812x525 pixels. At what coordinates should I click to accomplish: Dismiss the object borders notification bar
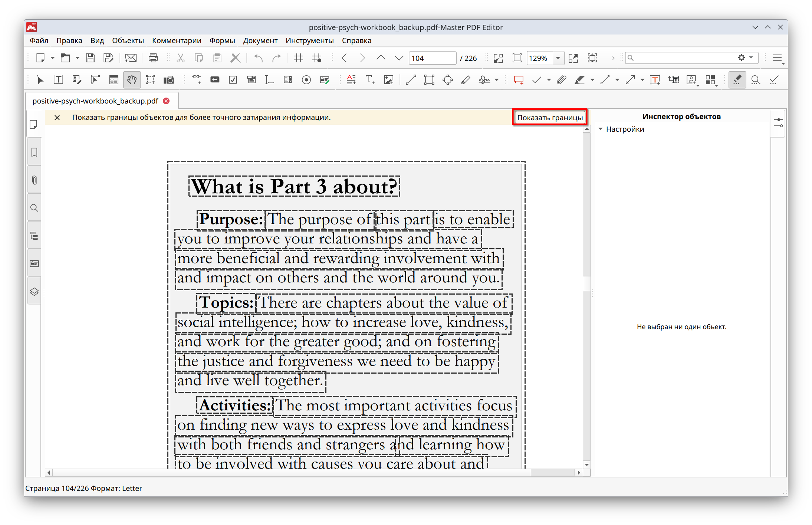click(57, 118)
